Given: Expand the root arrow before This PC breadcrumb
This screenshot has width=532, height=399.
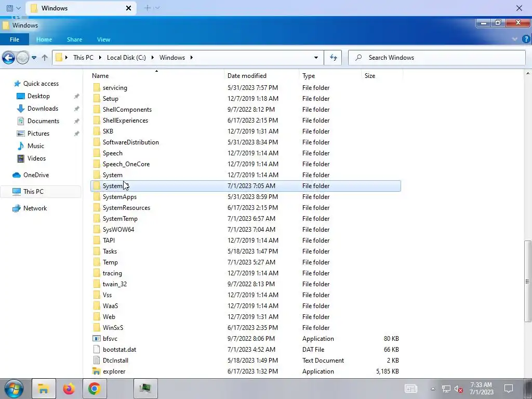Looking at the screenshot, I should (x=66, y=58).
